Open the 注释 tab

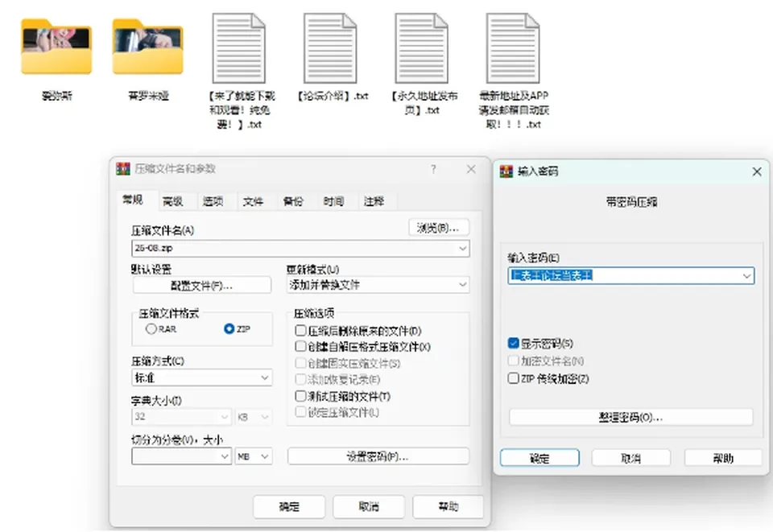[374, 201]
